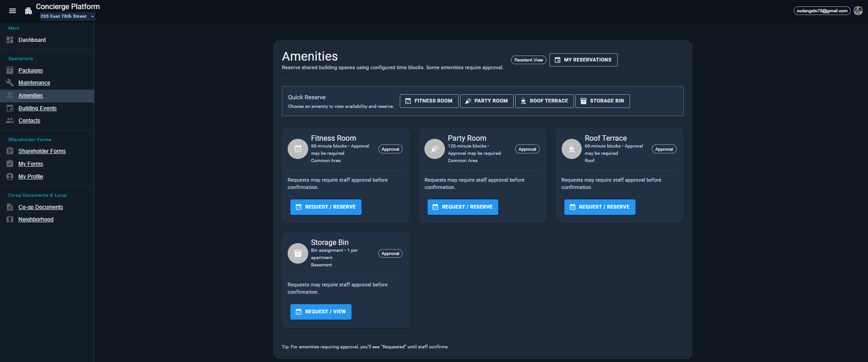This screenshot has width=868, height=362.
Task: Click the Party Room celebration avatar icon
Action: tap(434, 149)
